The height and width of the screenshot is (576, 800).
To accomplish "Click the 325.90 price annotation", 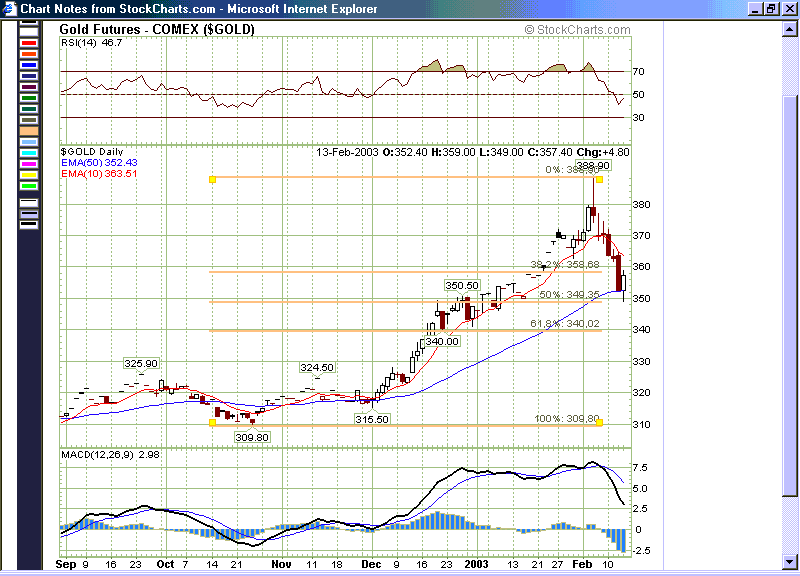I will (141, 363).
